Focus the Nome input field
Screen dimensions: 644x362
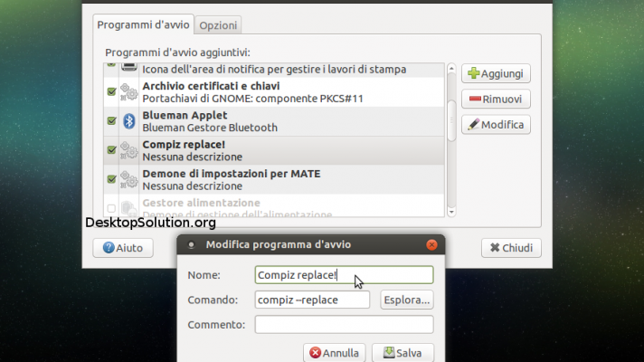tap(344, 275)
